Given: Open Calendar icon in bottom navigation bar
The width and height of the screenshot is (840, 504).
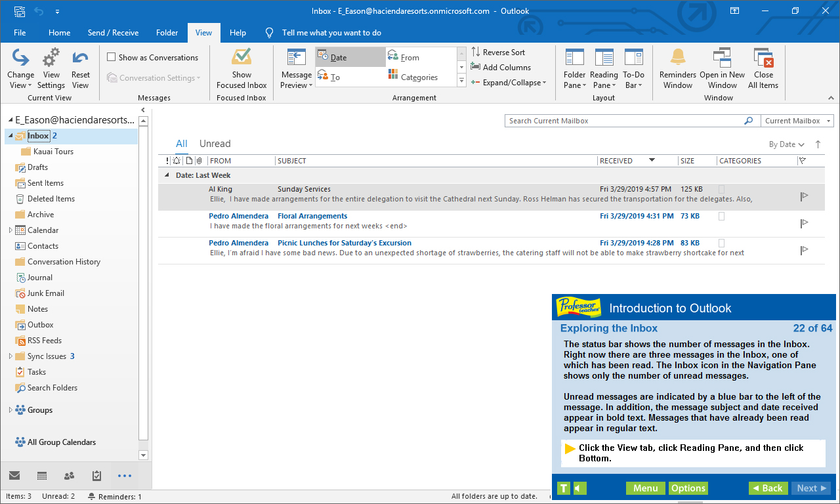Looking at the screenshot, I should tap(41, 476).
